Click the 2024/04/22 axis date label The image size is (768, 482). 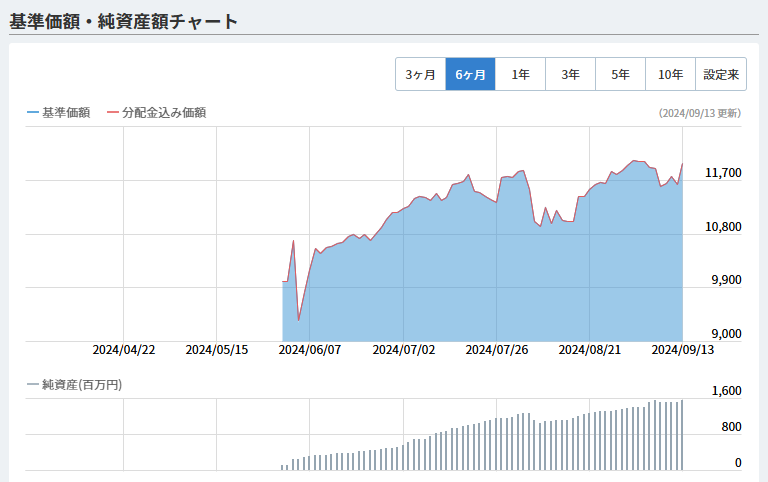(x=124, y=350)
